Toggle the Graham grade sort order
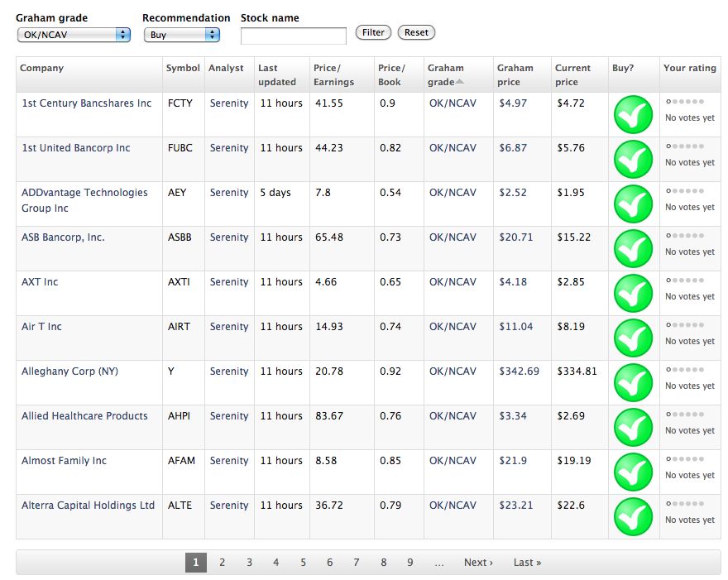 [x=446, y=74]
